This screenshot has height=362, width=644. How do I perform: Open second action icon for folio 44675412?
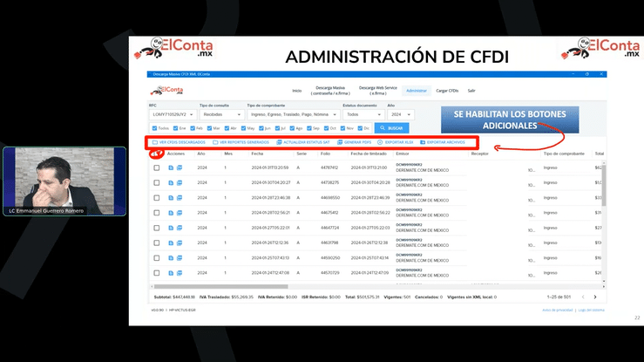[x=180, y=213]
